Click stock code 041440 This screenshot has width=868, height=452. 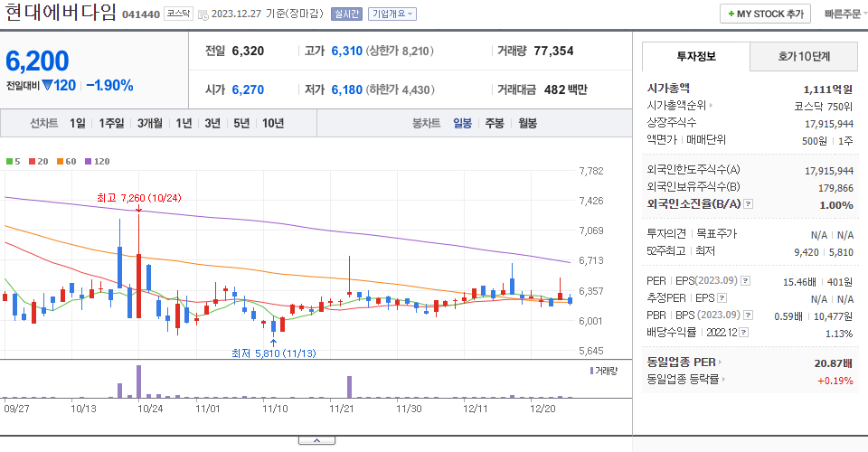point(141,15)
